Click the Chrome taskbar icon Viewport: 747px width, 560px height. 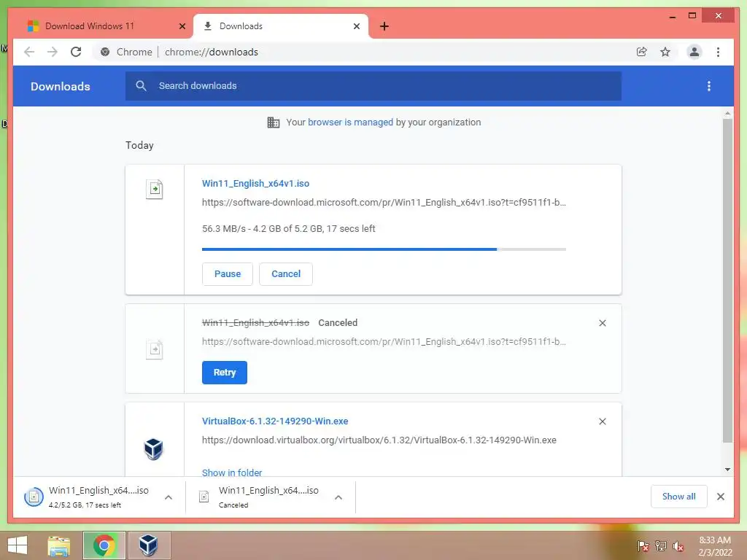(104, 545)
